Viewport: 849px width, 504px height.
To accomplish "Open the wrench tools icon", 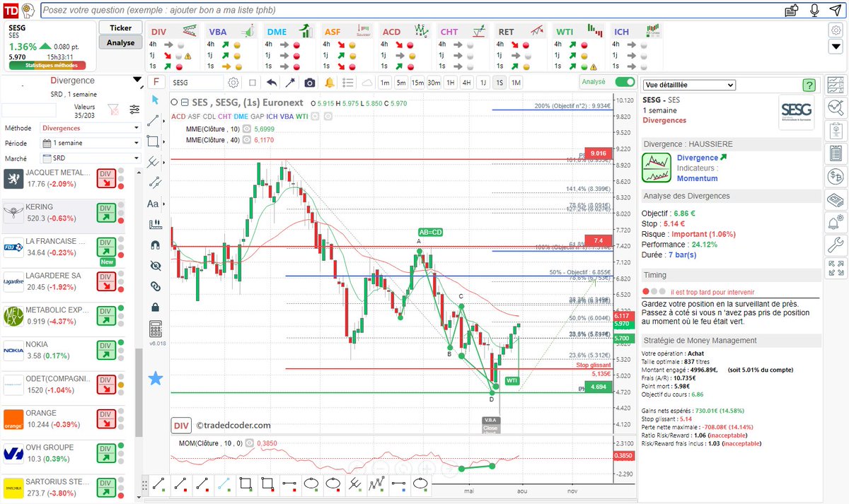I will click(x=836, y=245).
